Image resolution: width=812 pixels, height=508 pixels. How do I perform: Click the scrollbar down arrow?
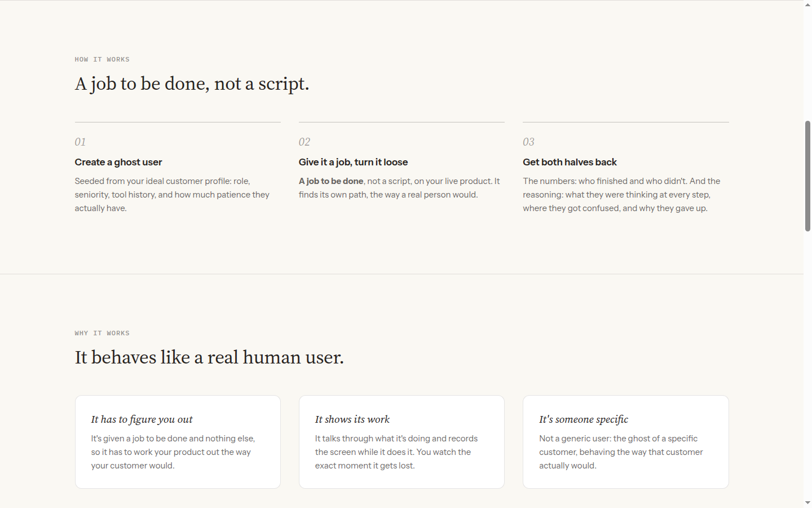807,503
